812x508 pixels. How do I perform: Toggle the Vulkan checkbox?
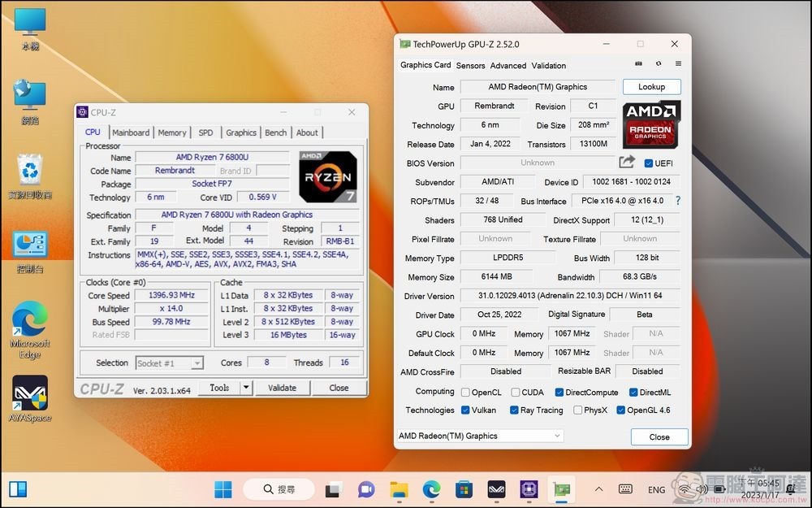pos(465,410)
